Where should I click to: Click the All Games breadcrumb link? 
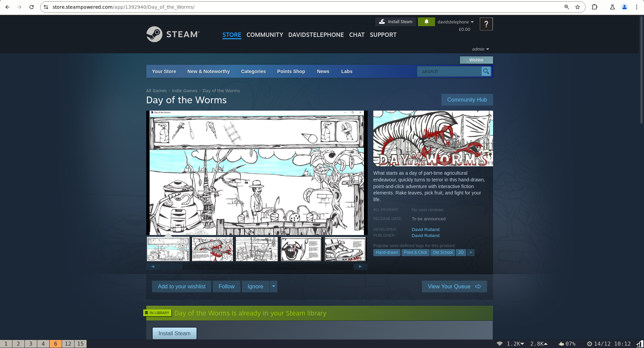156,91
